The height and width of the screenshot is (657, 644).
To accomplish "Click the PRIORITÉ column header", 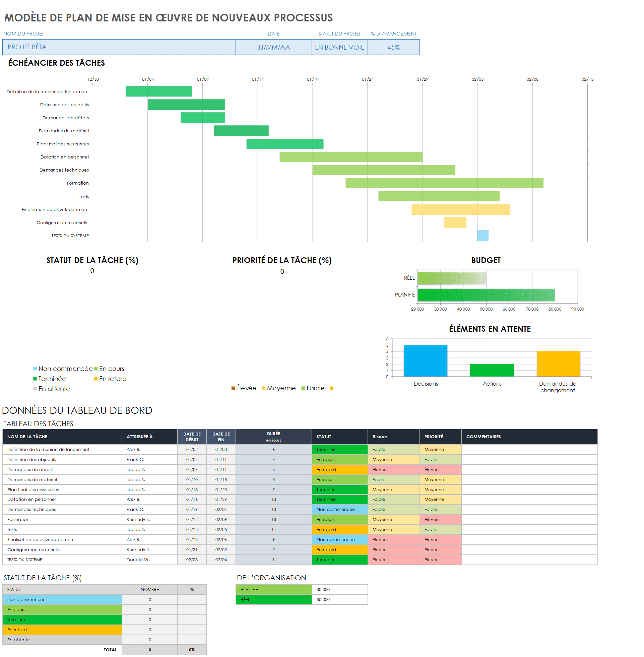I will (x=440, y=437).
